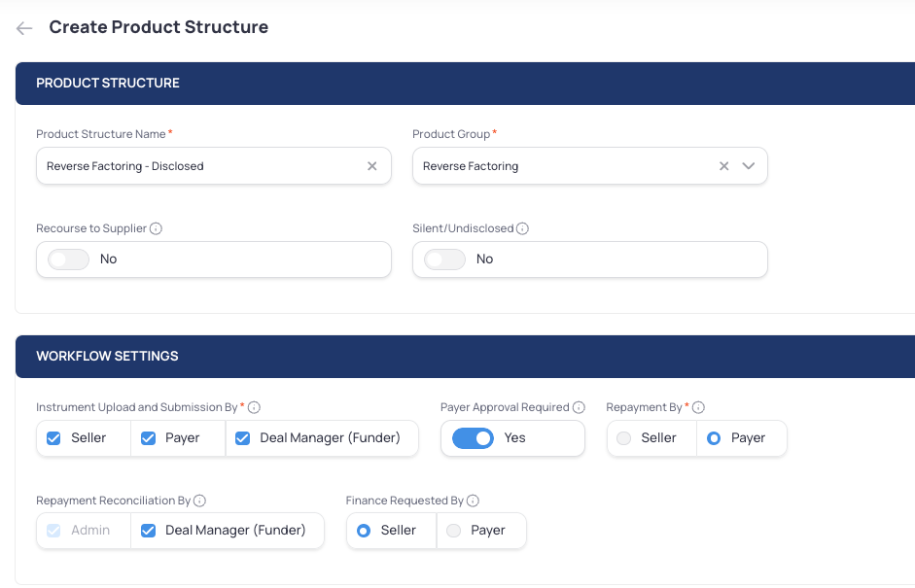Screen dimensions: 915x588
Task: Click the back arrow icon
Action: 24,28
